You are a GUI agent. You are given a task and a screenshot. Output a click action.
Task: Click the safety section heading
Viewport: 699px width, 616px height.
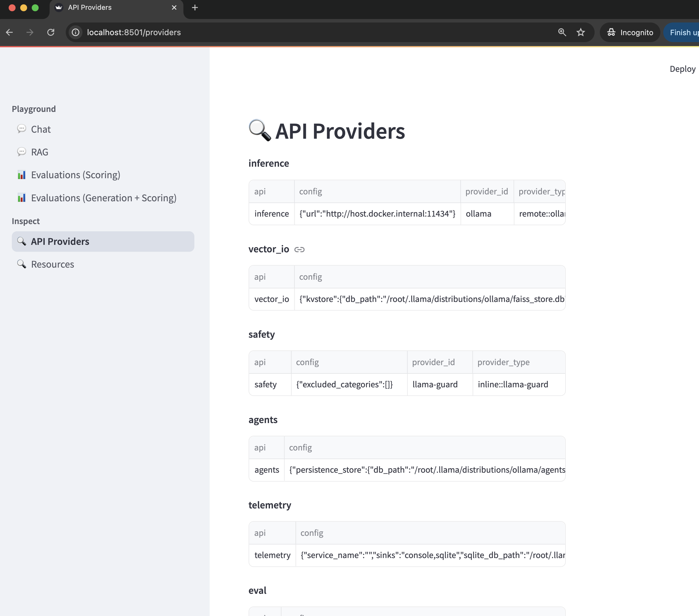262,335
